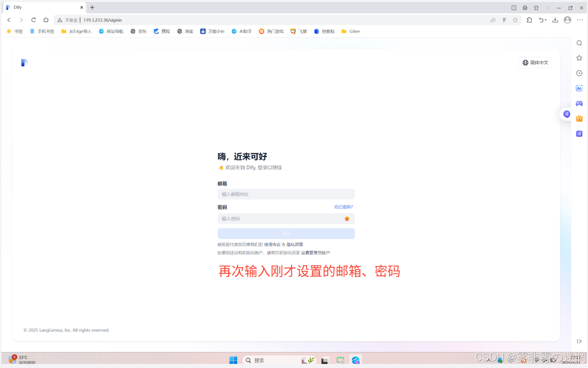Screen dimensions: 588x368
Task: Reload the Dify sign-in page
Action: [x=34, y=20]
